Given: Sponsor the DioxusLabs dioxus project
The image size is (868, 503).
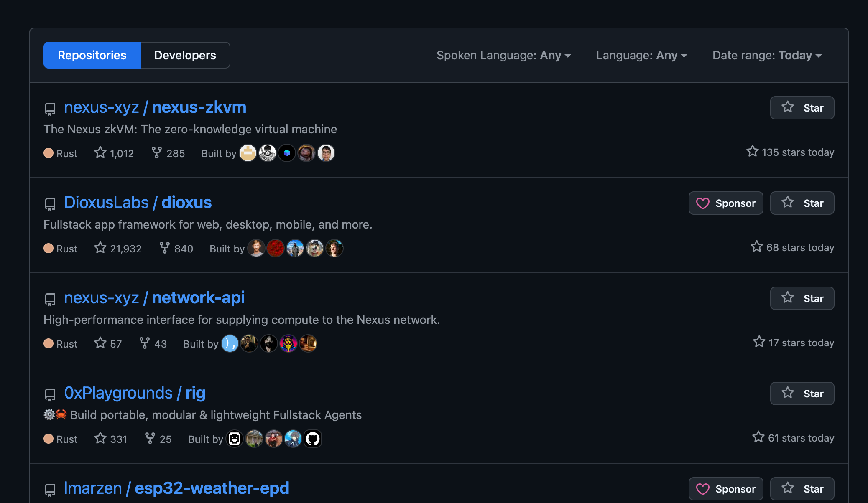Looking at the screenshot, I should click(726, 203).
